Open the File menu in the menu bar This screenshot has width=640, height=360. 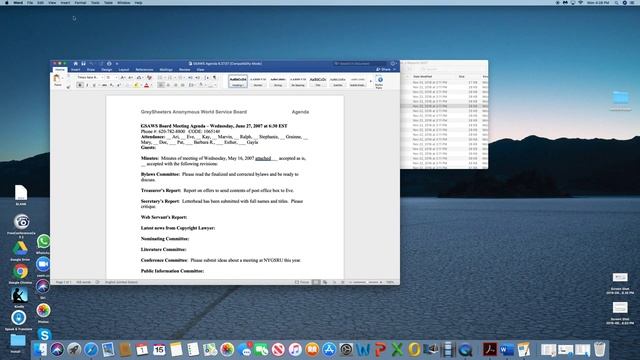tap(30, 2)
